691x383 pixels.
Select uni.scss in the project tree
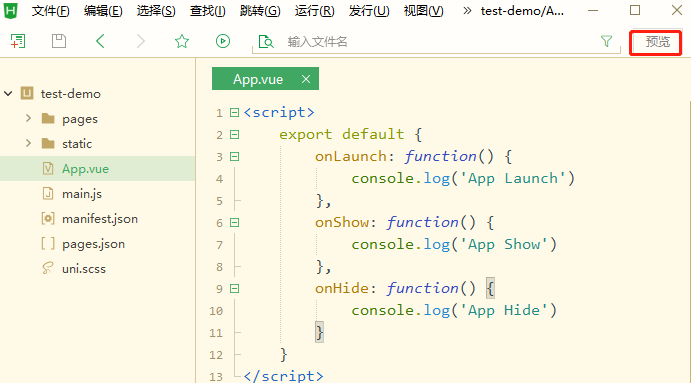pyautogui.click(x=84, y=268)
